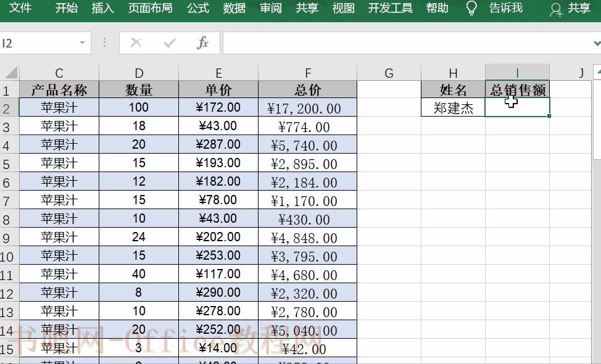The height and width of the screenshot is (364, 601).
Task: Switch to the 插入 ribbon tab
Action: click(x=102, y=7)
